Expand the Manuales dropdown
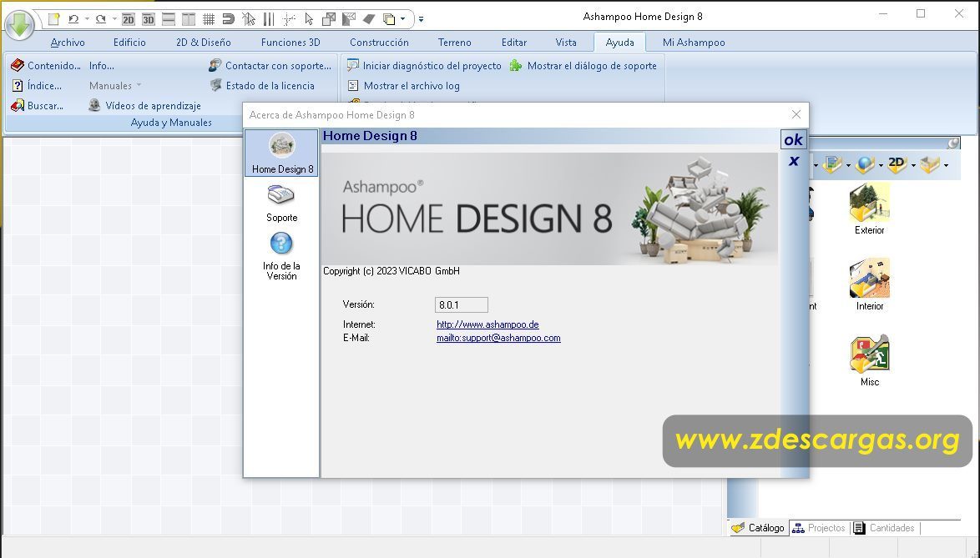Screen dimensions: 980x558 coord(115,86)
